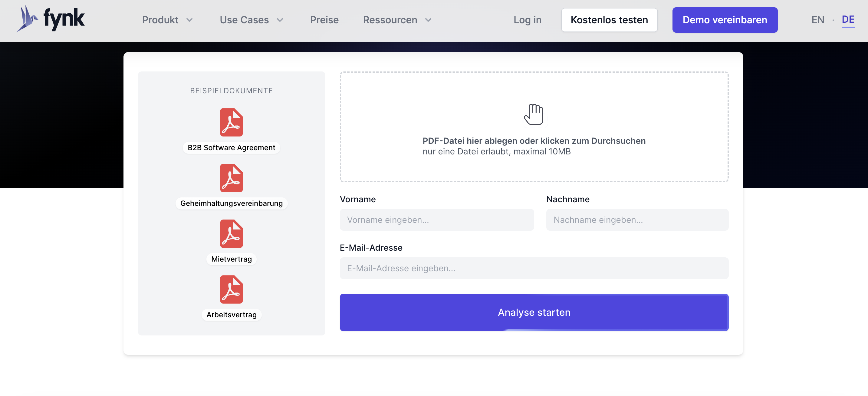
Task: Select the Mietvertrag label
Action: (x=232, y=259)
